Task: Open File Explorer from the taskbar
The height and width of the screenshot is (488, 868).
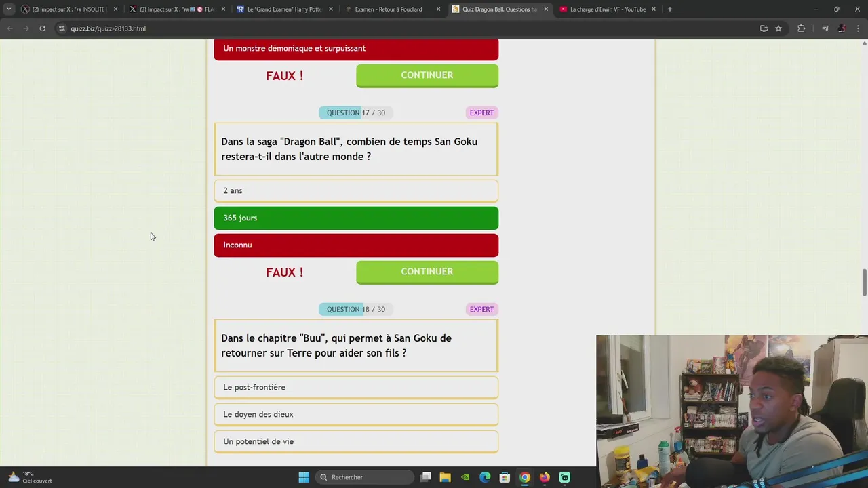Action: point(446,477)
